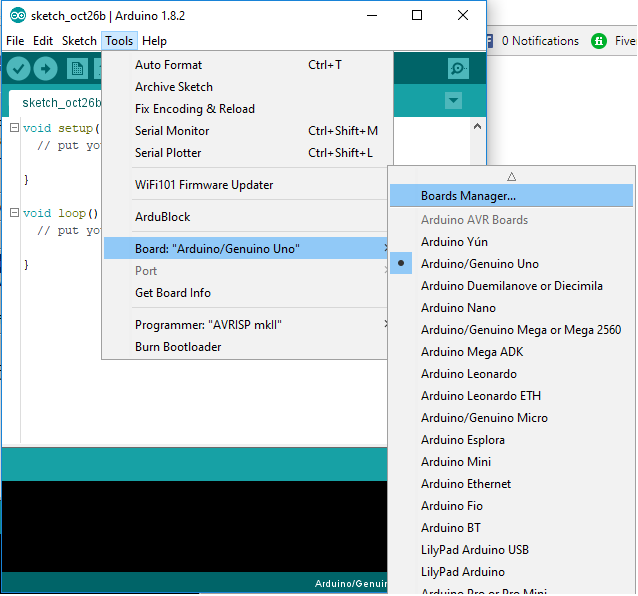This screenshot has width=638, height=596.
Task: Open the File menu
Action: pyautogui.click(x=15, y=41)
